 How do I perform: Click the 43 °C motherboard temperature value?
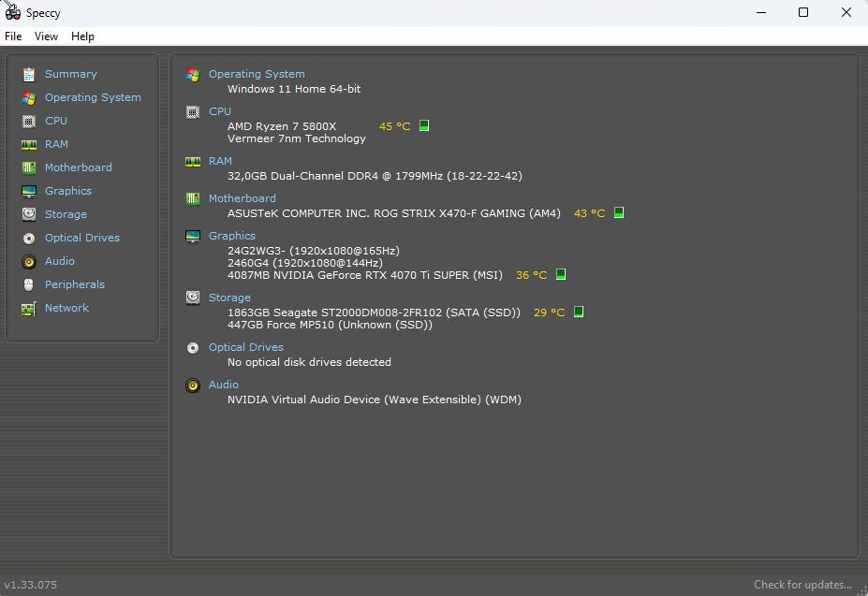point(590,213)
